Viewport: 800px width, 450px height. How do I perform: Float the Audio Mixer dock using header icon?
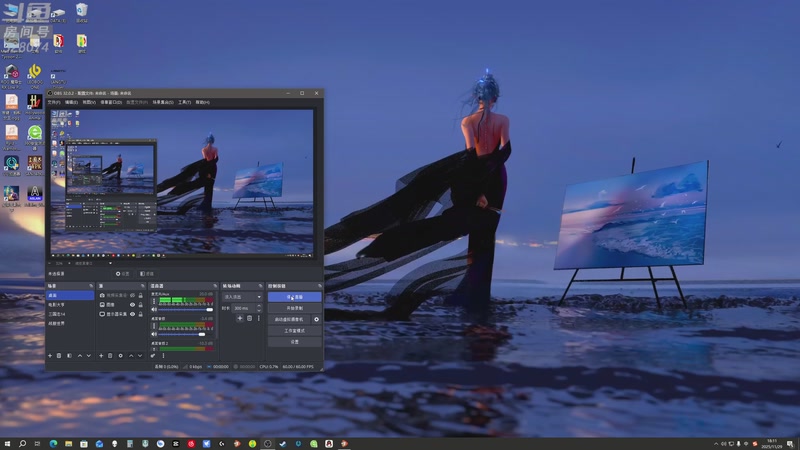pos(215,286)
